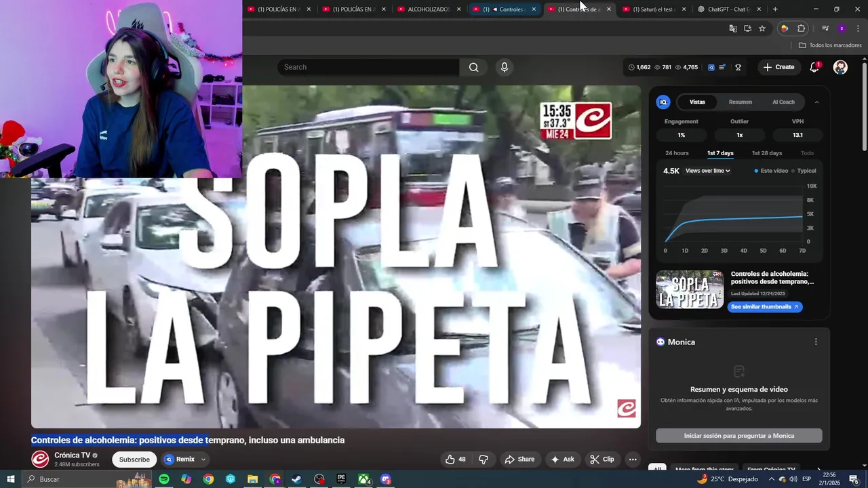Open the purple Chrome profile avatar

842,28
